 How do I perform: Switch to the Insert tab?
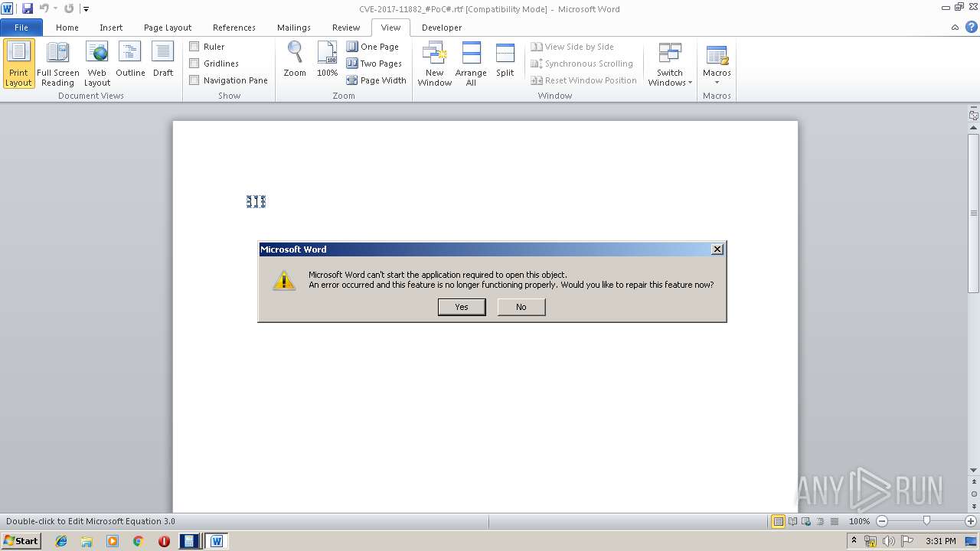pos(111,28)
